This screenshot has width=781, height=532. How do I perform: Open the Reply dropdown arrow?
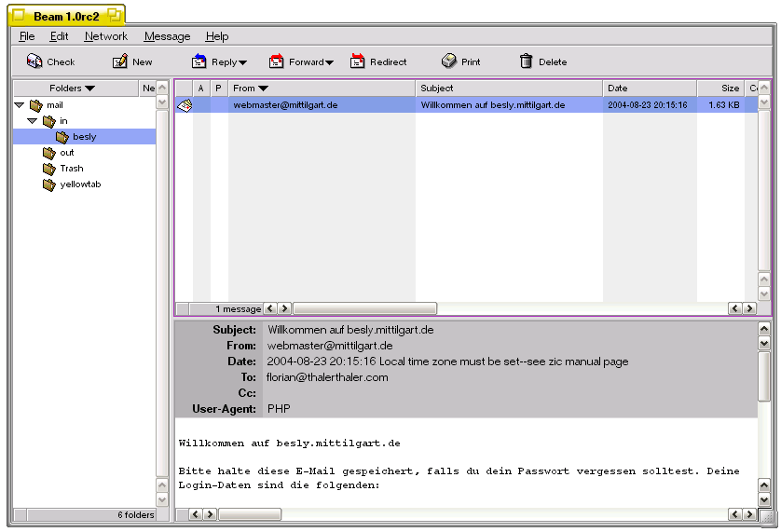242,62
